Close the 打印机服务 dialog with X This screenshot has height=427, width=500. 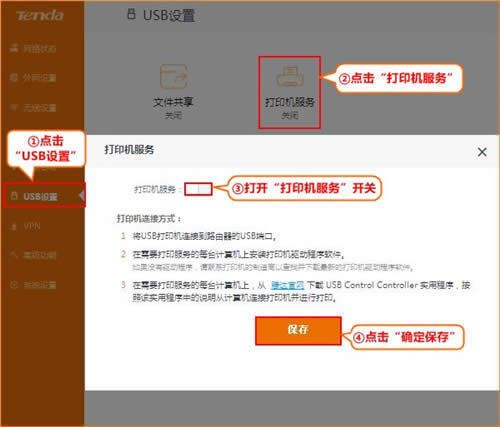coord(482,152)
